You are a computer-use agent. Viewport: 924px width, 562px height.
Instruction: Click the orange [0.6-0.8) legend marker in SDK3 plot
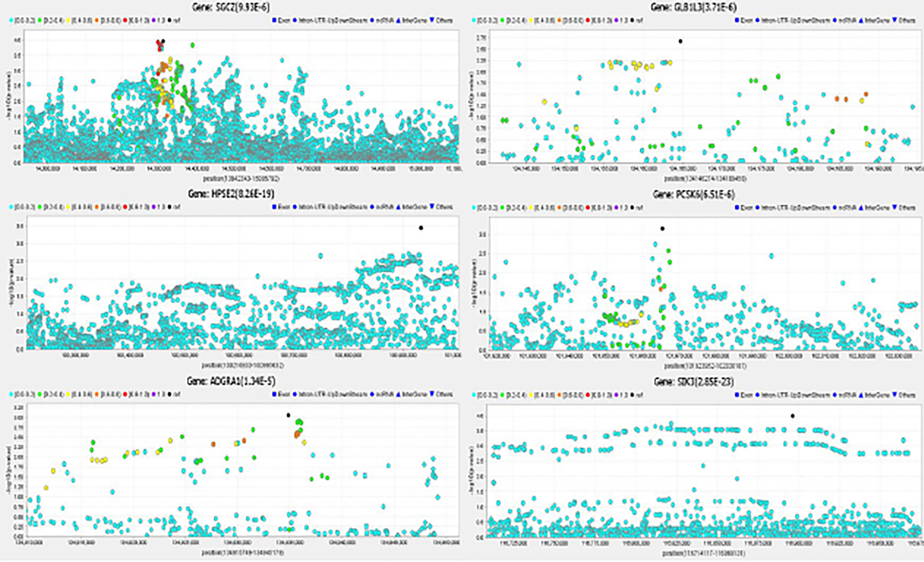pos(559,395)
